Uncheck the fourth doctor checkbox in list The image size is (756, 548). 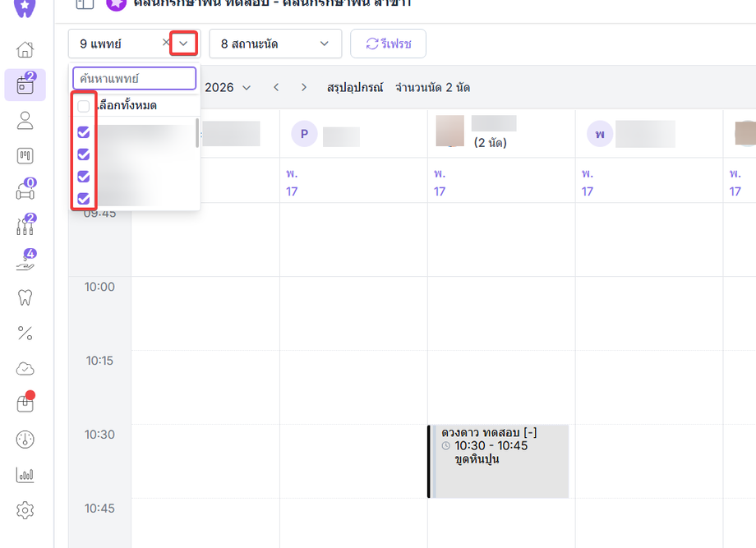pos(84,199)
